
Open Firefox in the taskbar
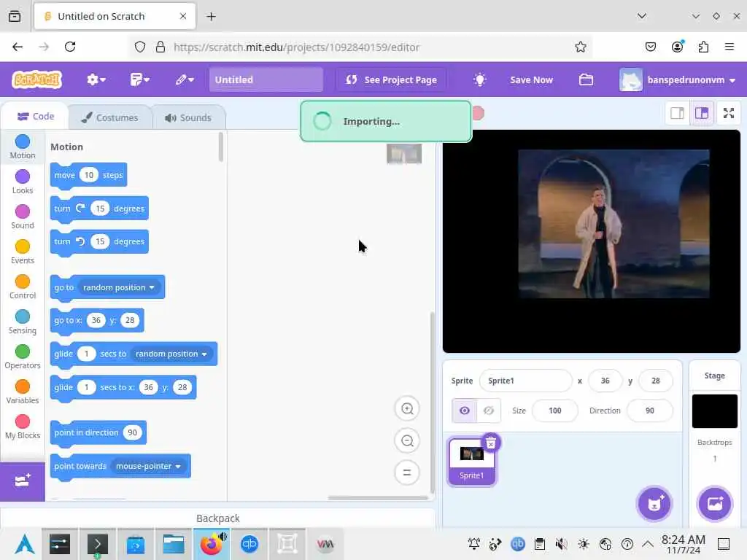[x=211, y=544]
